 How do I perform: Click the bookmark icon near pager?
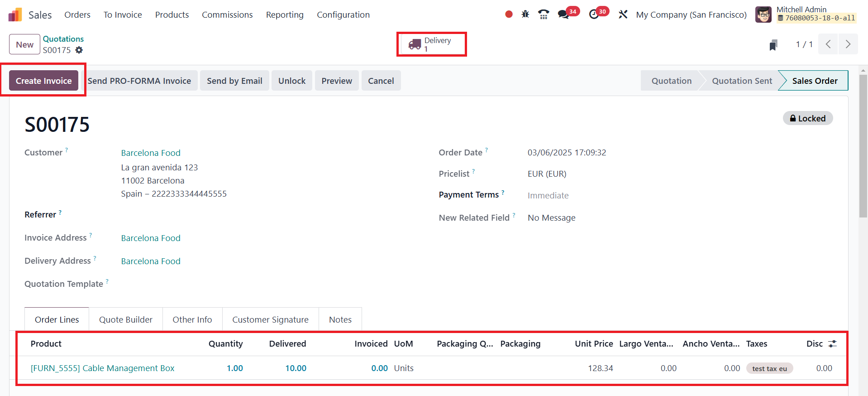[773, 45]
